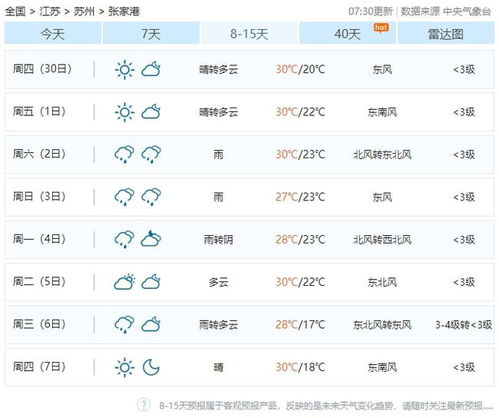
Task: Click temperature 27℃/23℃ for 周日
Action: click(x=300, y=197)
